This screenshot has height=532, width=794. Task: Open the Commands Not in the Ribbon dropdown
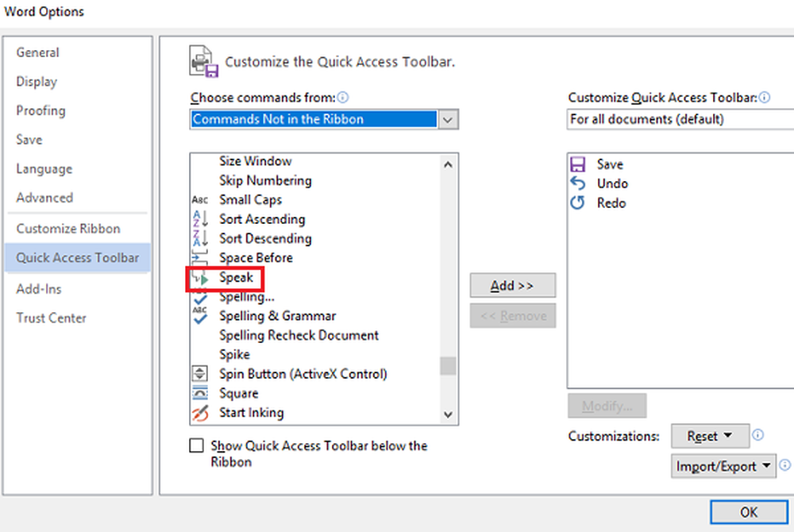(x=448, y=119)
